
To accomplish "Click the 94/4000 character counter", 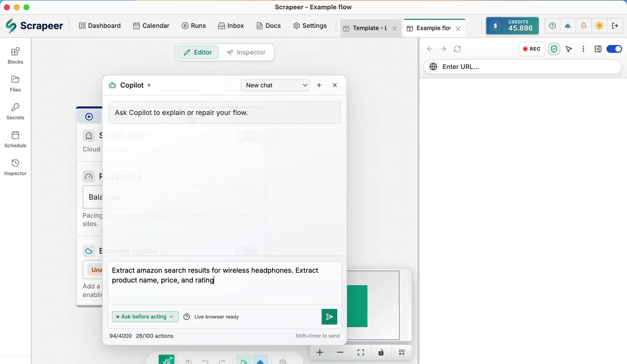I will (x=121, y=336).
